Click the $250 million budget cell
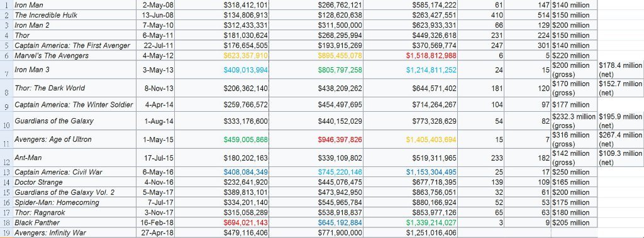The height and width of the screenshot is (238, 644). tap(575, 172)
